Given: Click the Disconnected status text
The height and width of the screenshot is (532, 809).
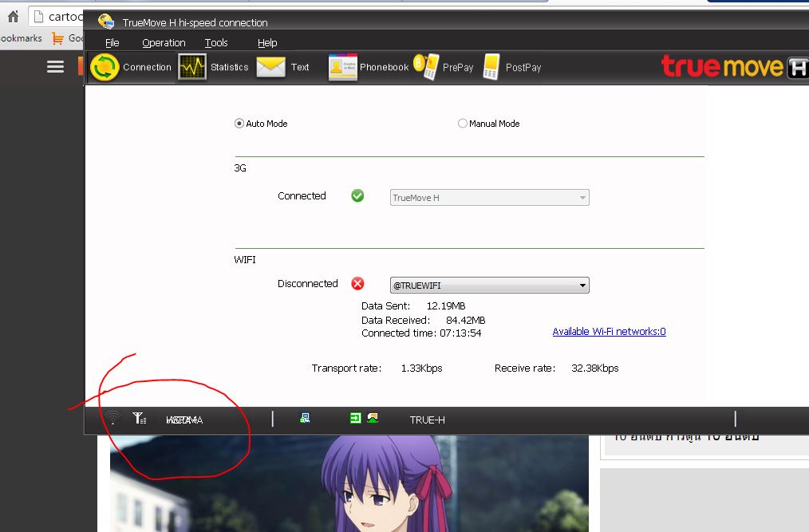Looking at the screenshot, I should pyautogui.click(x=307, y=284).
